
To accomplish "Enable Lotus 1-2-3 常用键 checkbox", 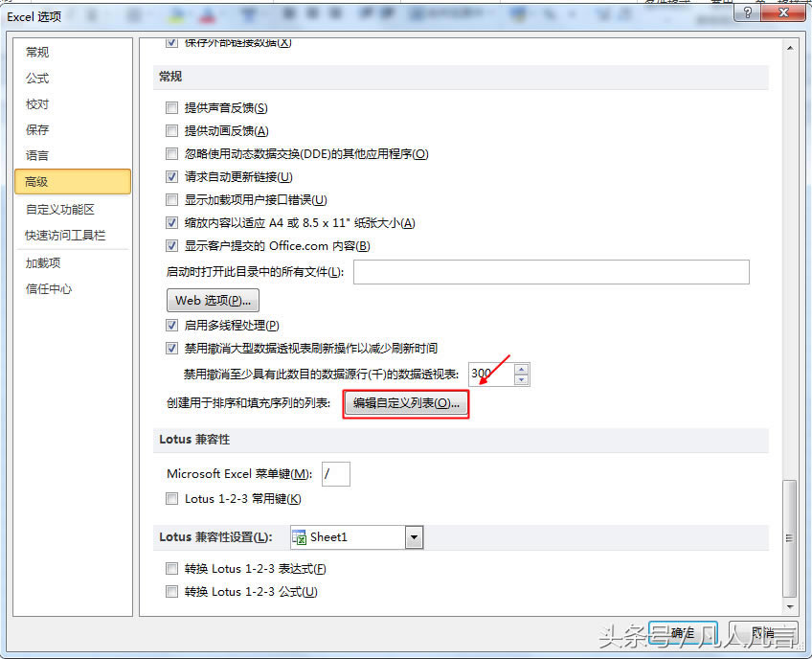I will click(171, 499).
